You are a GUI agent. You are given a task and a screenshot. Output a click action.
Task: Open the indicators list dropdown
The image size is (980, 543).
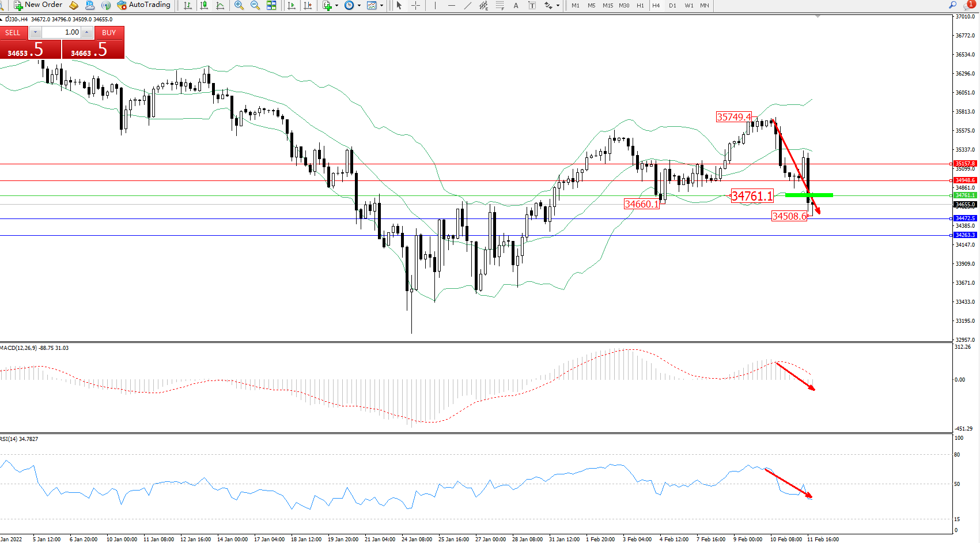[x=336, y=5]
